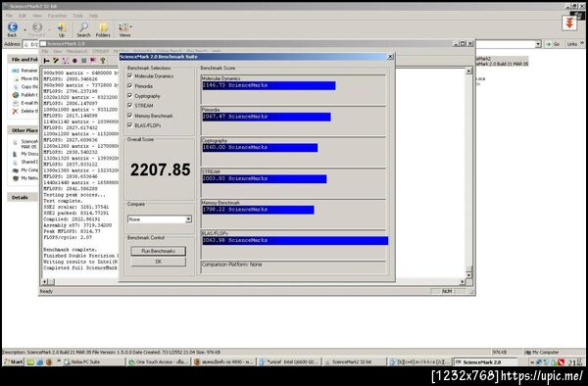Open the Views dropdown arrow
The height and width of the screenshot is (386, 588).
click(x=131, y=27)
